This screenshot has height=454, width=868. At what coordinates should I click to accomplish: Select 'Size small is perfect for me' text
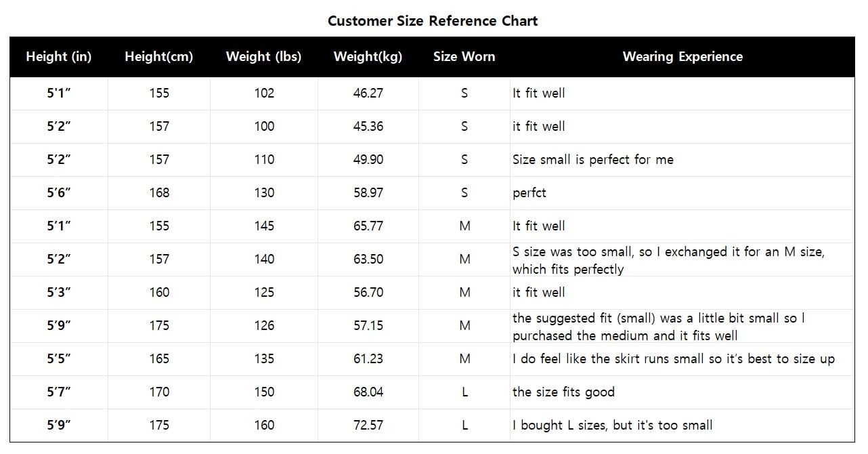(x=593, y=160)
